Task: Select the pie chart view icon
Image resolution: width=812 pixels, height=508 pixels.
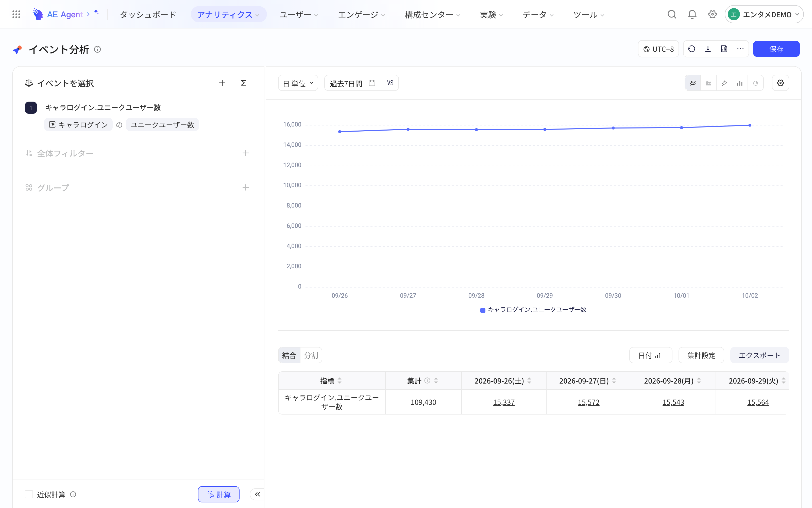Action: click(756, 83)
